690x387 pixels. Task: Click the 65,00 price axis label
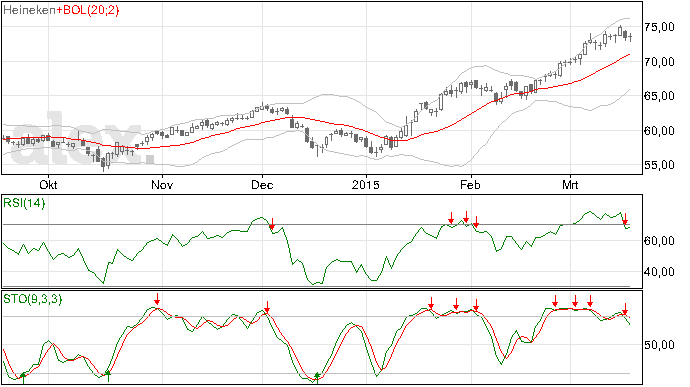click(x=659, y=96)
